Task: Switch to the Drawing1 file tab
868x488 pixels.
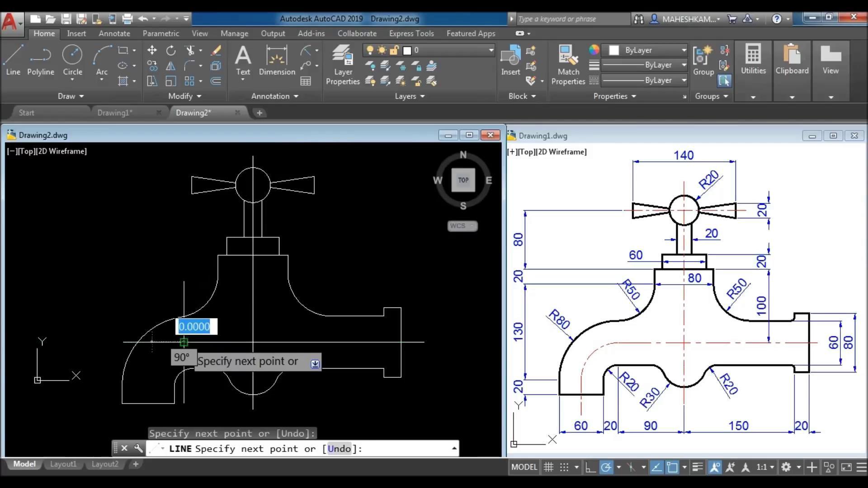Action: click(x=115, y=113)
